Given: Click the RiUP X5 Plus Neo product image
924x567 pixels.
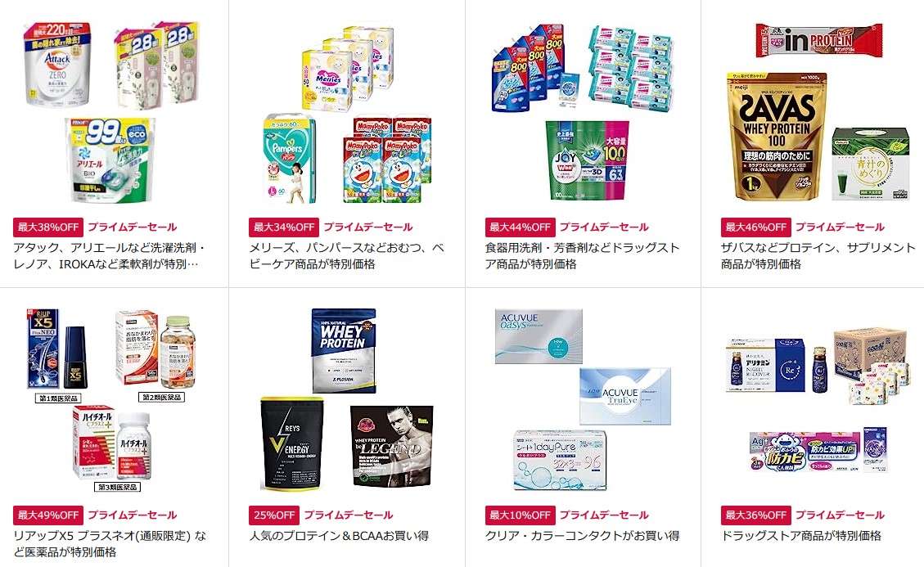Looking at the screenshot, I should 56,349.
